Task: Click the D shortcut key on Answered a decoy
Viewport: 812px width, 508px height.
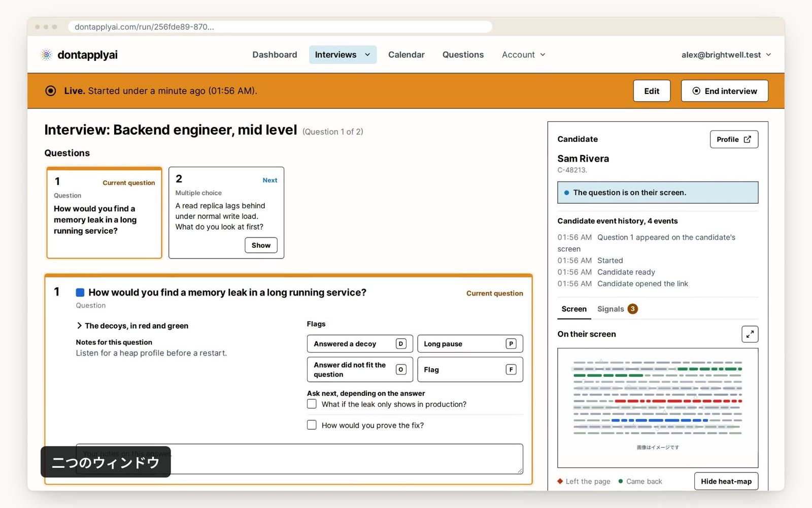Action: 401,344
